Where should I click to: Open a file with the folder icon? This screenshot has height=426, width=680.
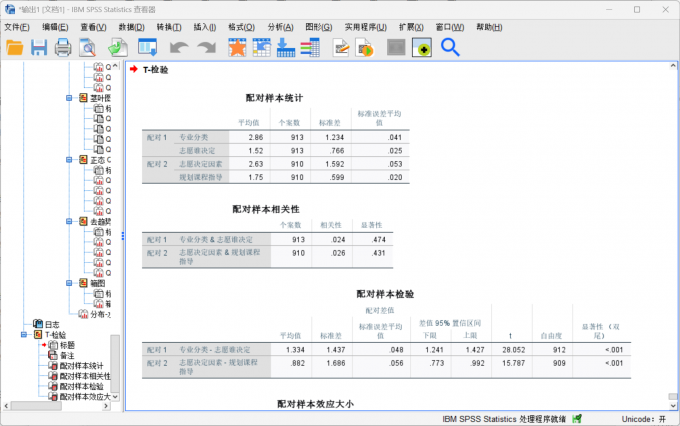point(15,47)
